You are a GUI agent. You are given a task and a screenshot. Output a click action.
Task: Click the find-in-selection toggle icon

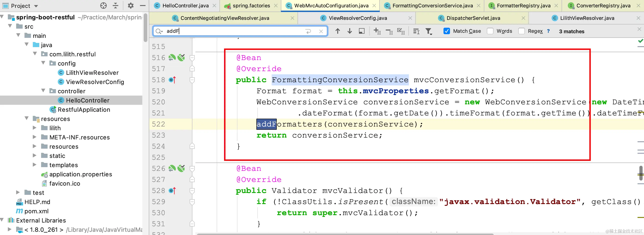click(362, 31)
